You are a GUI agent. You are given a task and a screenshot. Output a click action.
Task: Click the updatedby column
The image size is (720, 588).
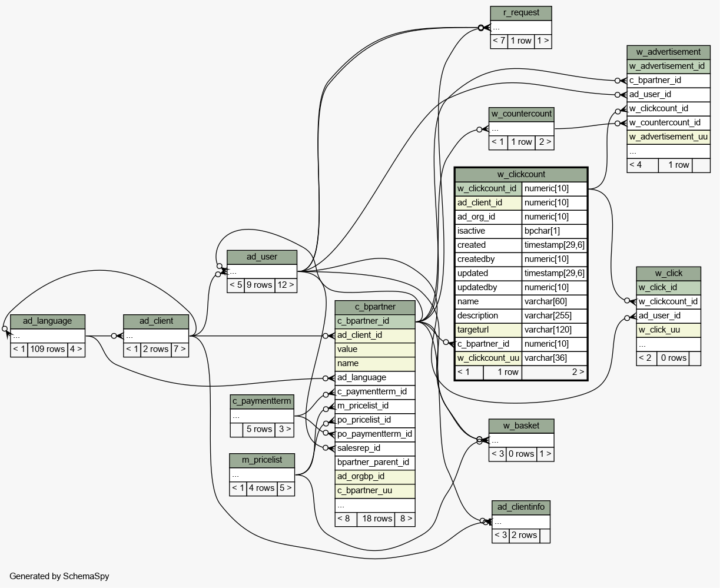[x=488, y=287]
